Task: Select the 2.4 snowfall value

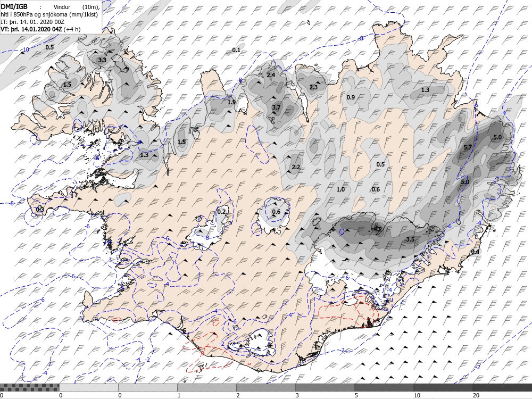Action: 271,74
